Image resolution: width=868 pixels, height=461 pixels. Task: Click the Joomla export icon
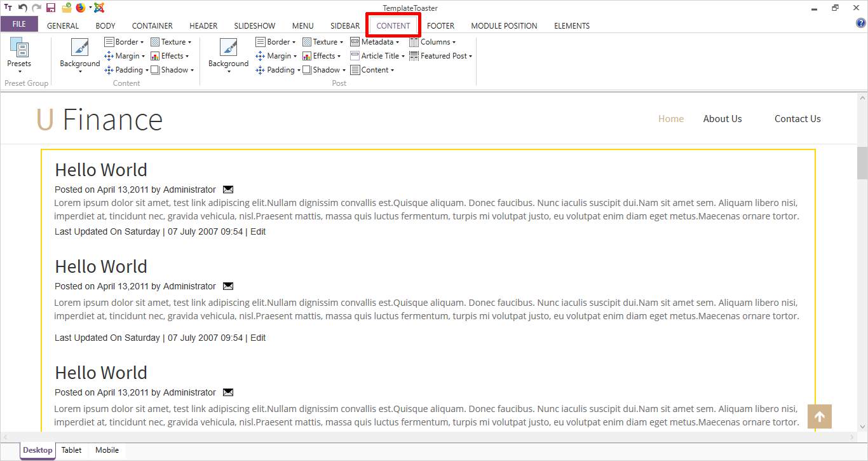pyautogui.click(x=99, y=8)
